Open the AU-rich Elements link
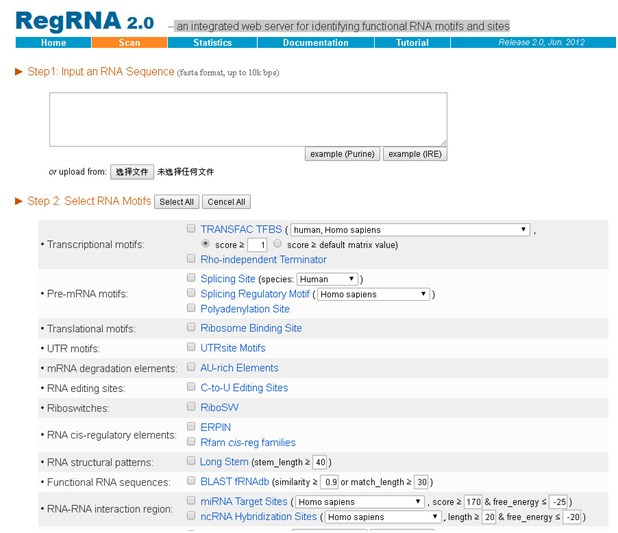 (239, 368)
